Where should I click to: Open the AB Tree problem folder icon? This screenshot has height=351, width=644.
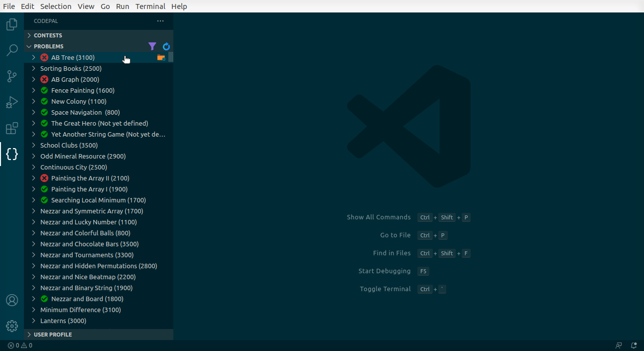(x=161, y=58)
